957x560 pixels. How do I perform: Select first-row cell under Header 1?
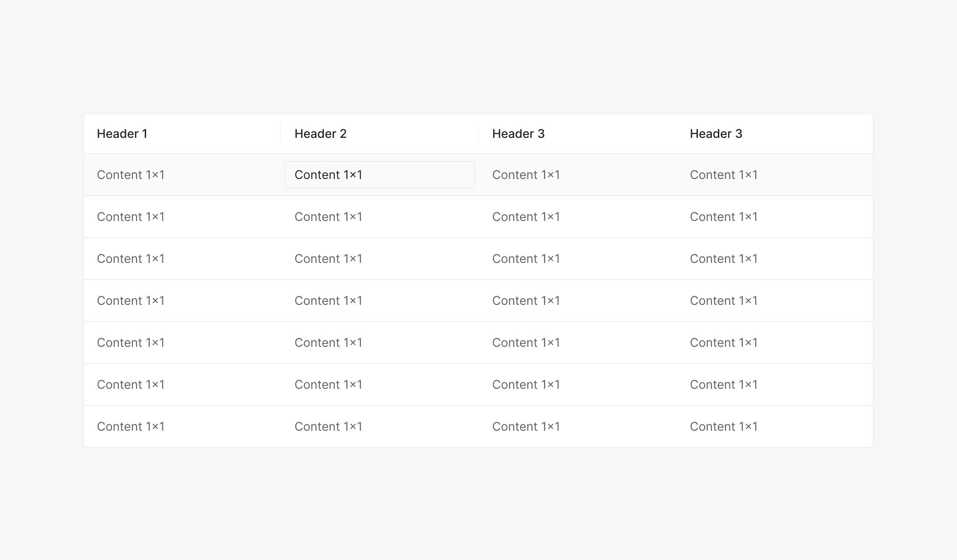[131, 175]
